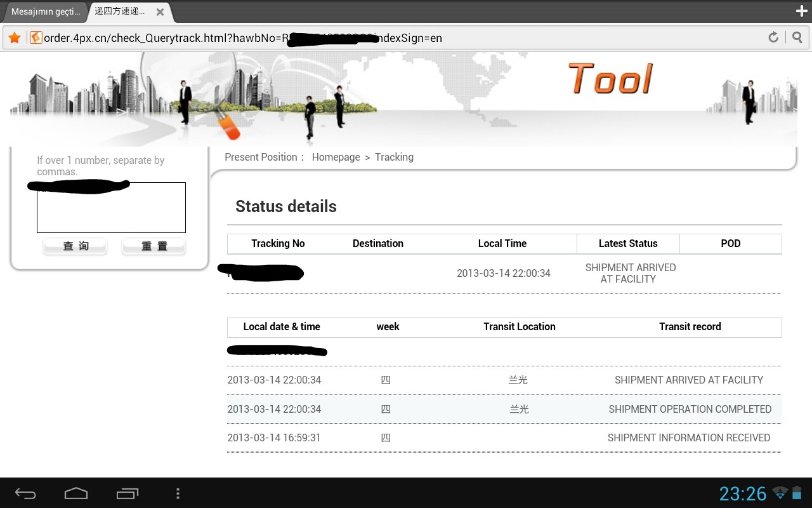
Task: Go to Android home screen
Action: point(76,493)
